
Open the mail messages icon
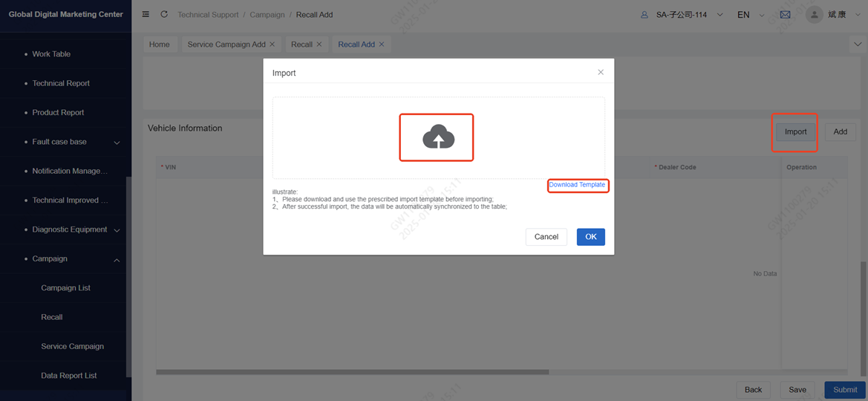785,15
